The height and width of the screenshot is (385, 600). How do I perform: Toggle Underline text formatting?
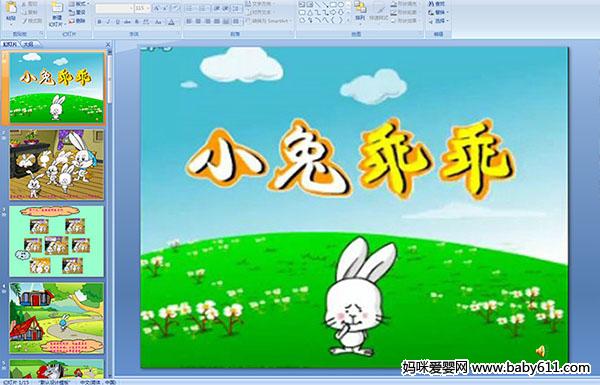tap(117, 22)
